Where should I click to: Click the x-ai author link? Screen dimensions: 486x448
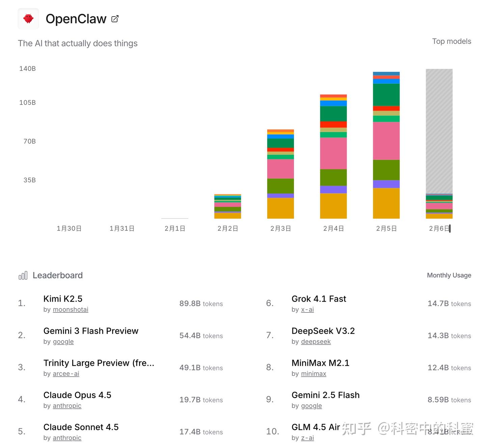tap(307, 309)
